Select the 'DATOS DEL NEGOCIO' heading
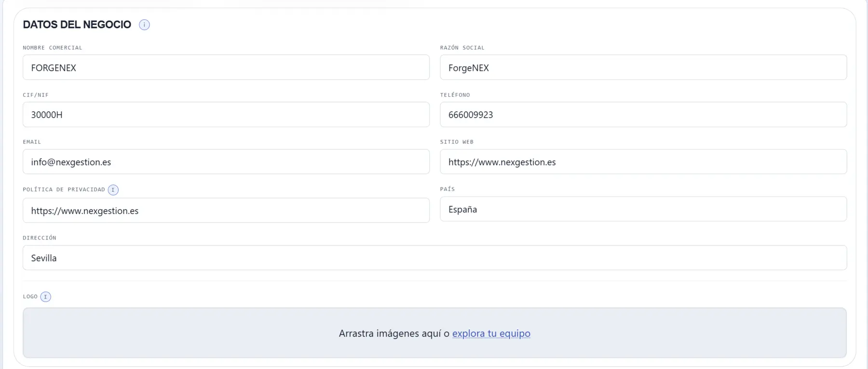 (77, 25)
